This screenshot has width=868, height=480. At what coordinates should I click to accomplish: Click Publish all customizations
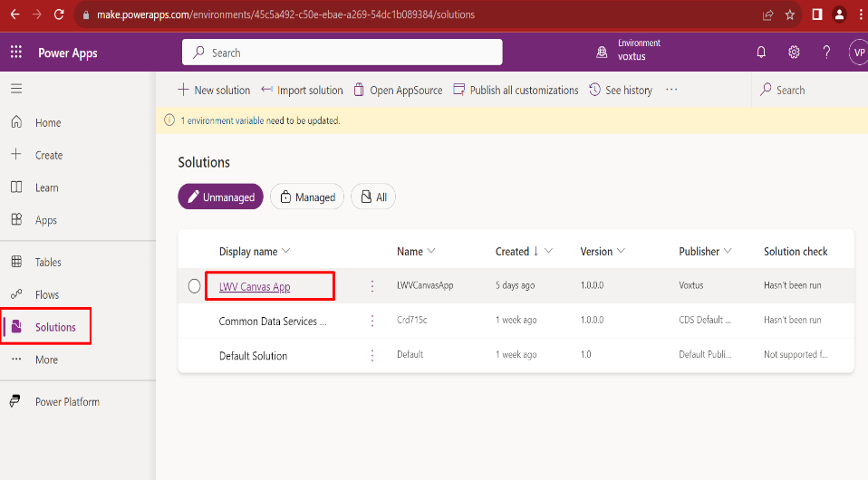point(516,90)
